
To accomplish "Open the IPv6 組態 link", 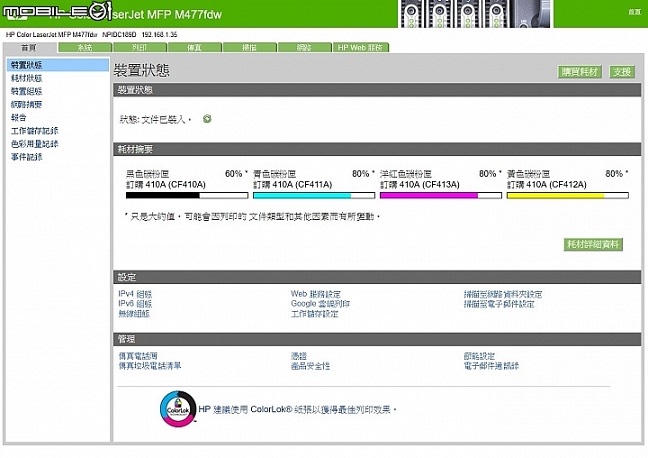I will click(135, 304).
